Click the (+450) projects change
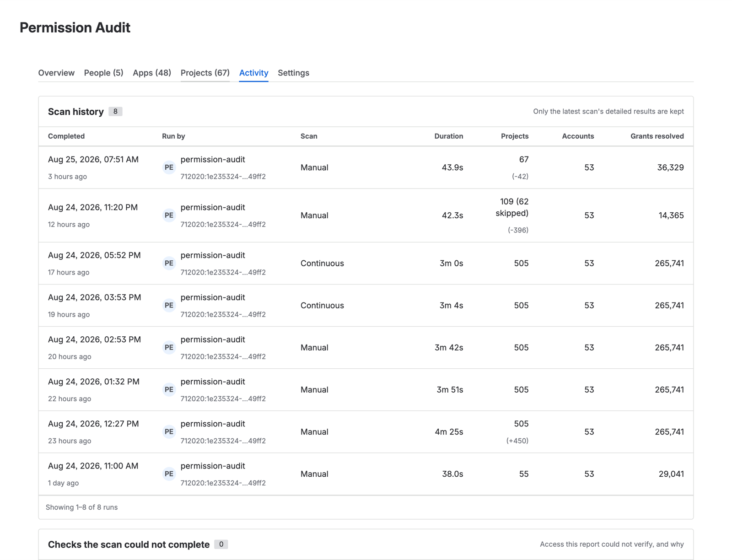This screenshot has height=560, width=732. [517, 441]
